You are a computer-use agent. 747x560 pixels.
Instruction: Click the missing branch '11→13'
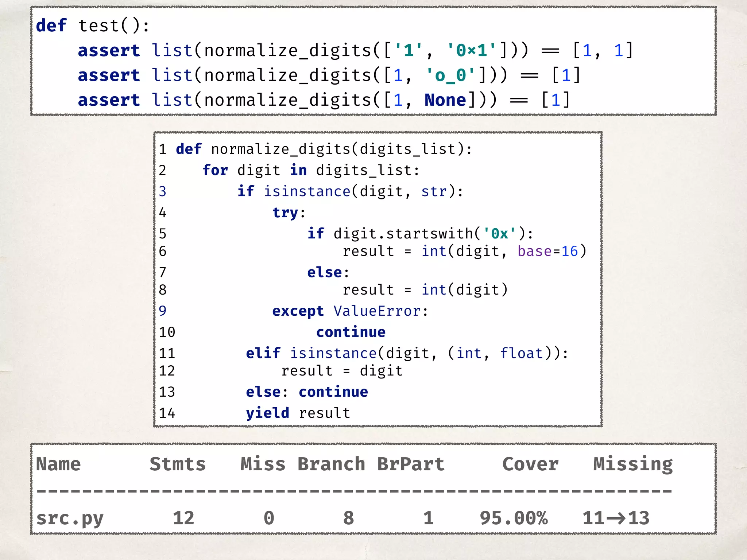click(616, 518)
